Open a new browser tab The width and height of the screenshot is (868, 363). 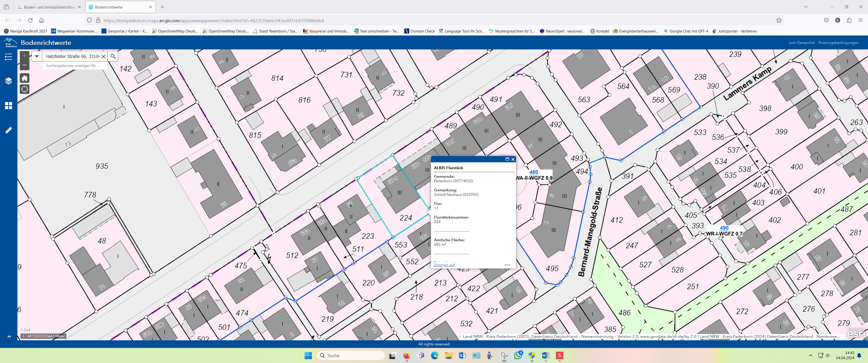pos(162,7)
